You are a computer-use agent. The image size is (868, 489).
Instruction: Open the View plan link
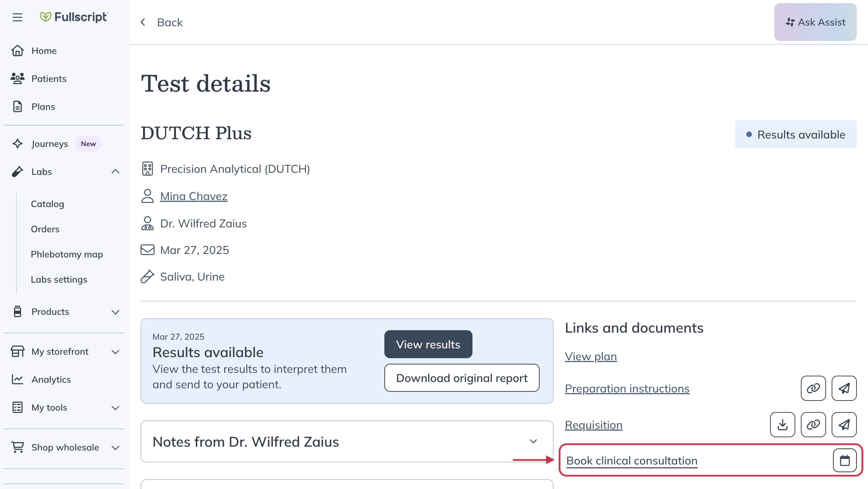591,356
